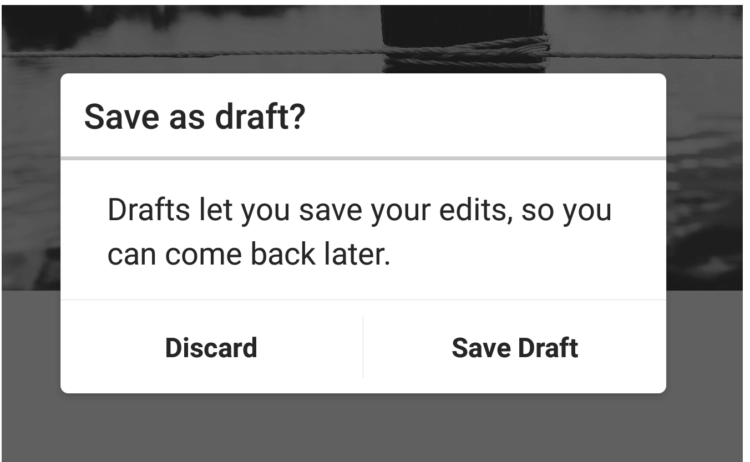Viewport: 750px width, 462px height.
Task: Click the empty white space right of the dialog title
Action: (x=483, y=117)
